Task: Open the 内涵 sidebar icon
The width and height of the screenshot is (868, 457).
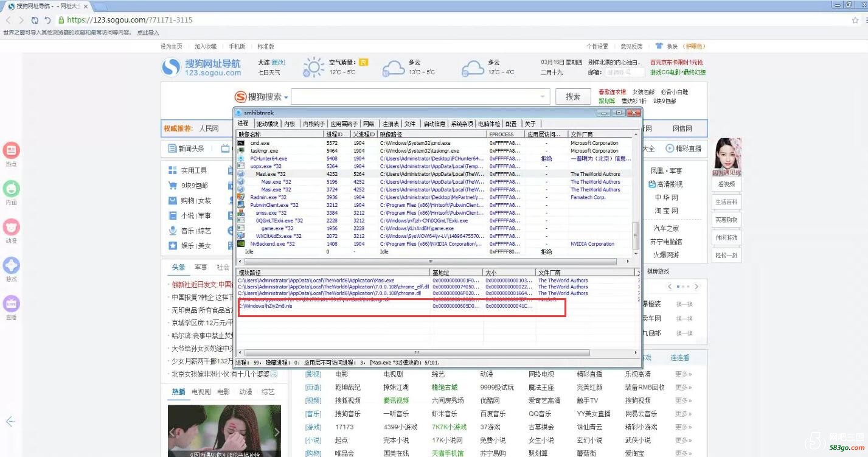Action: [x=12, y=188]
